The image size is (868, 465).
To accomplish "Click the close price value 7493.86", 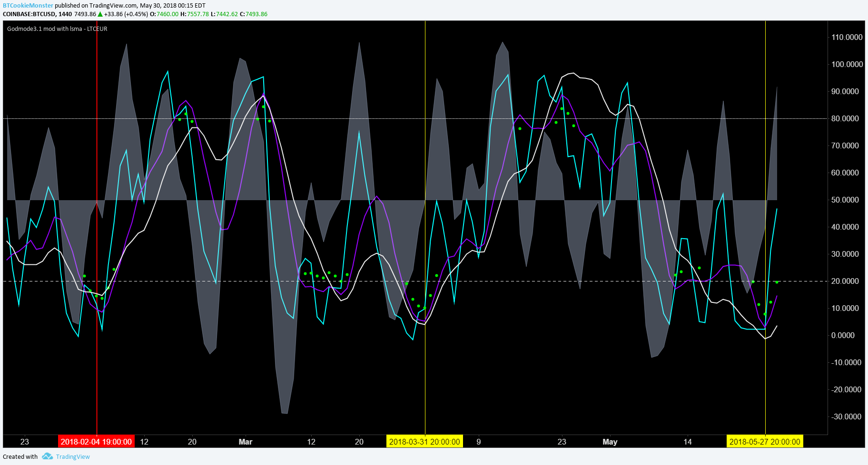I will [256, 14].
